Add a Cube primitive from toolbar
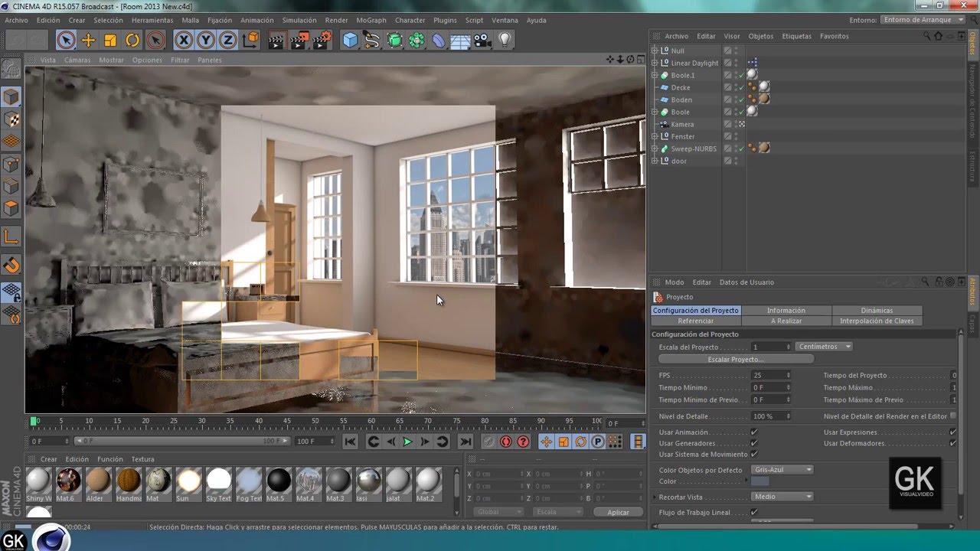Viewport: 980px width, 551px height. 350,41
